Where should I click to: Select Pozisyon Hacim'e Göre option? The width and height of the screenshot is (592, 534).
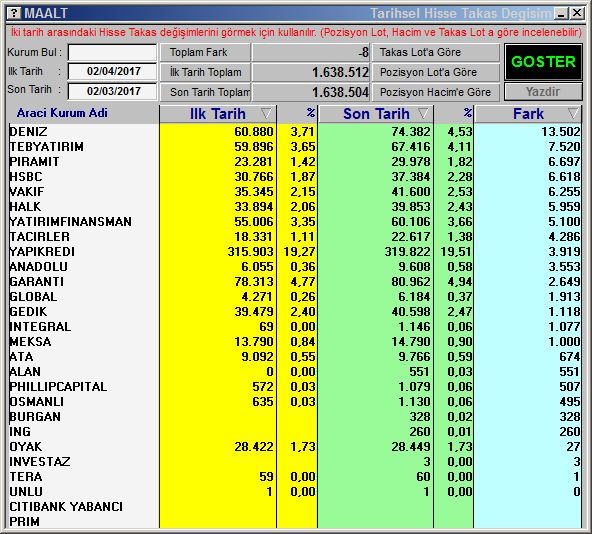[436, 92]
